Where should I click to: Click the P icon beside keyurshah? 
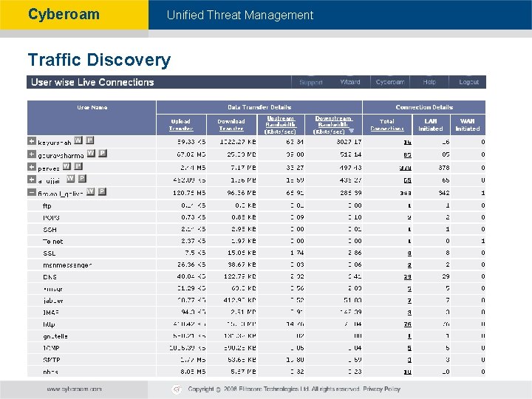(90, 140)
